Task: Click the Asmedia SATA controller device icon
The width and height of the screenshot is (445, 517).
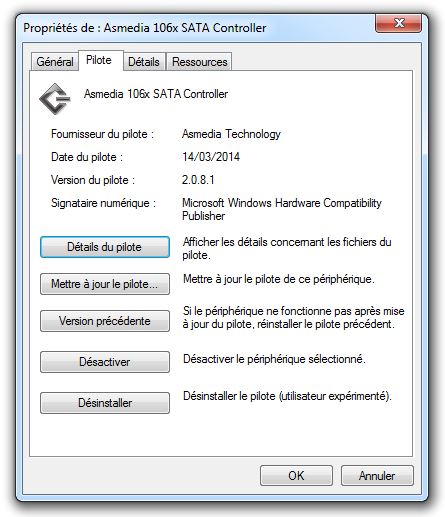Action: tap(55, 99)
